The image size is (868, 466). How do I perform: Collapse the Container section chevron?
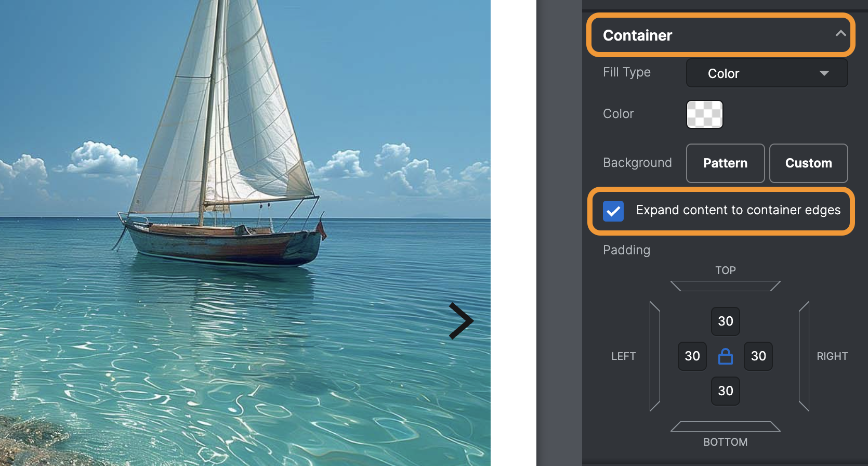840,34
